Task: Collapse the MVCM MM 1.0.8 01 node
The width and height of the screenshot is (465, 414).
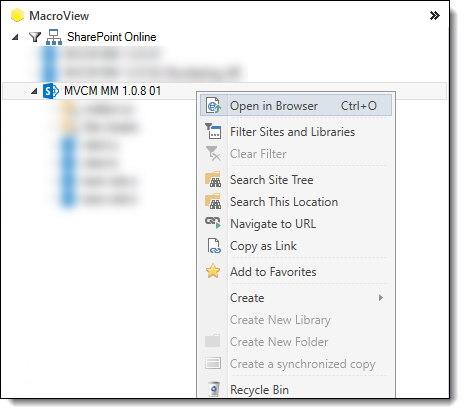Action: pos(34,91)
